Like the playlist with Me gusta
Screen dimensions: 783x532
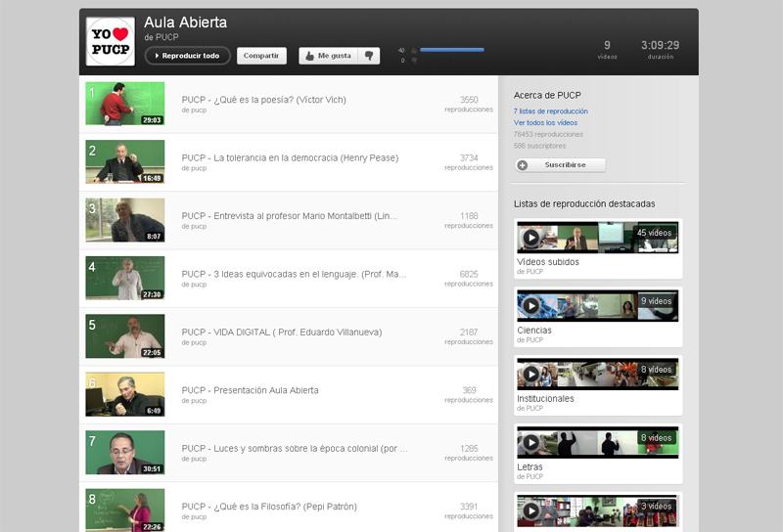click(329, 56)
